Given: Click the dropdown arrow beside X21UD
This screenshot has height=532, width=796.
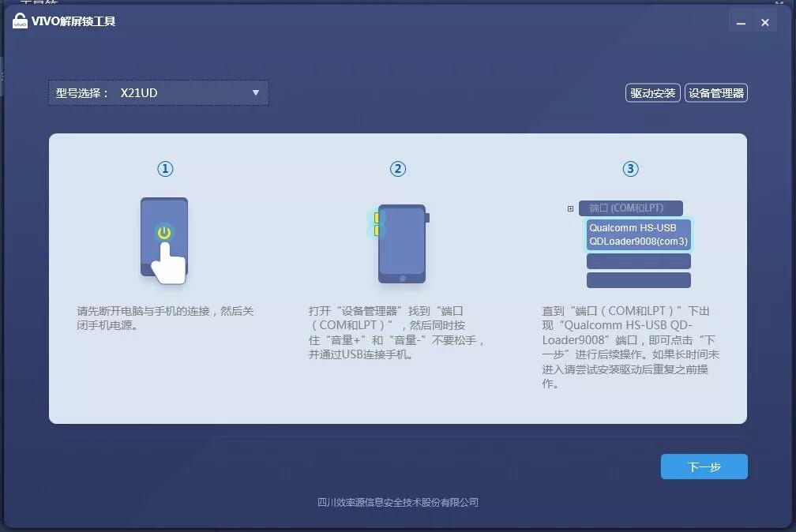Looking at the screenshot, I should tap(255, 92).
